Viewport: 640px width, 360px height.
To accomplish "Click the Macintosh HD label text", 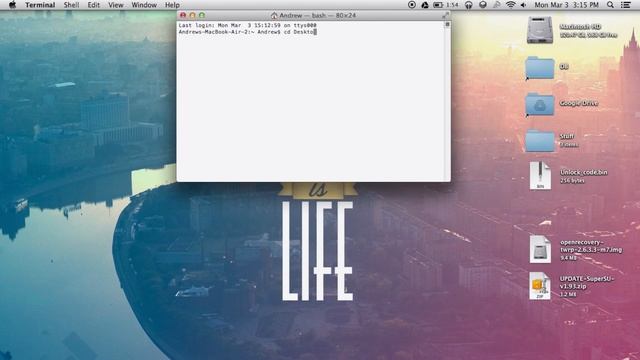I will tap(580, 27).
